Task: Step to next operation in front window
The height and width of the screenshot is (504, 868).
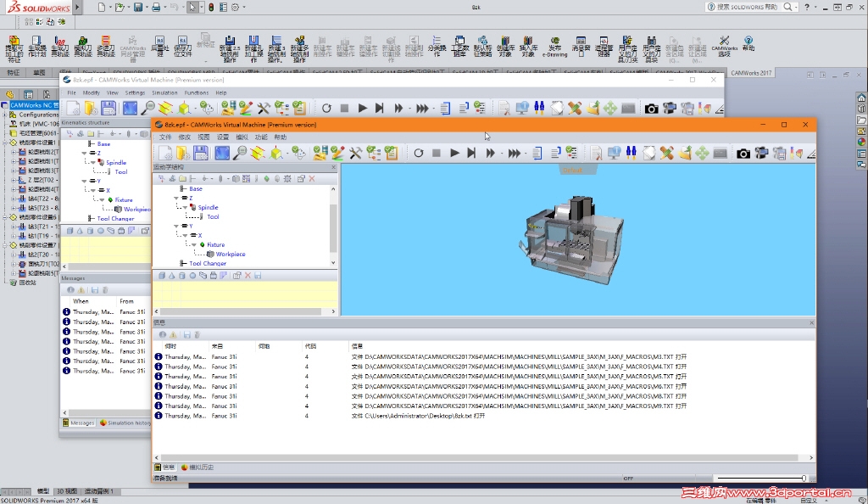Action: tap(471, 153)
